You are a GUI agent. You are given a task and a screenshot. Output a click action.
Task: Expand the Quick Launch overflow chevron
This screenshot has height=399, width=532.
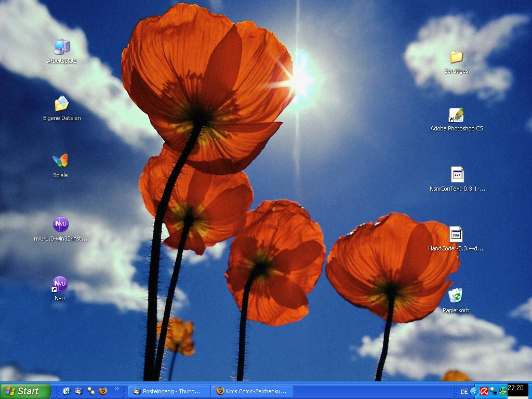[x=117, y=389]
